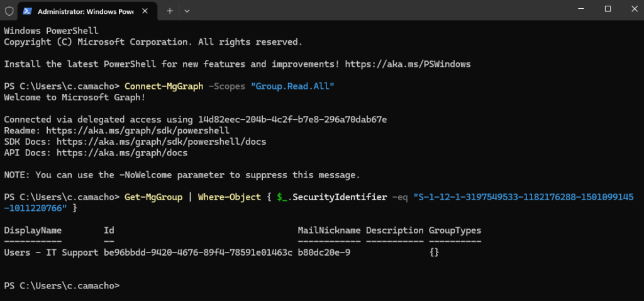Expand the new tab profile dropdown
This screenshot has width=644, height=301.
[x=187, y=11]
